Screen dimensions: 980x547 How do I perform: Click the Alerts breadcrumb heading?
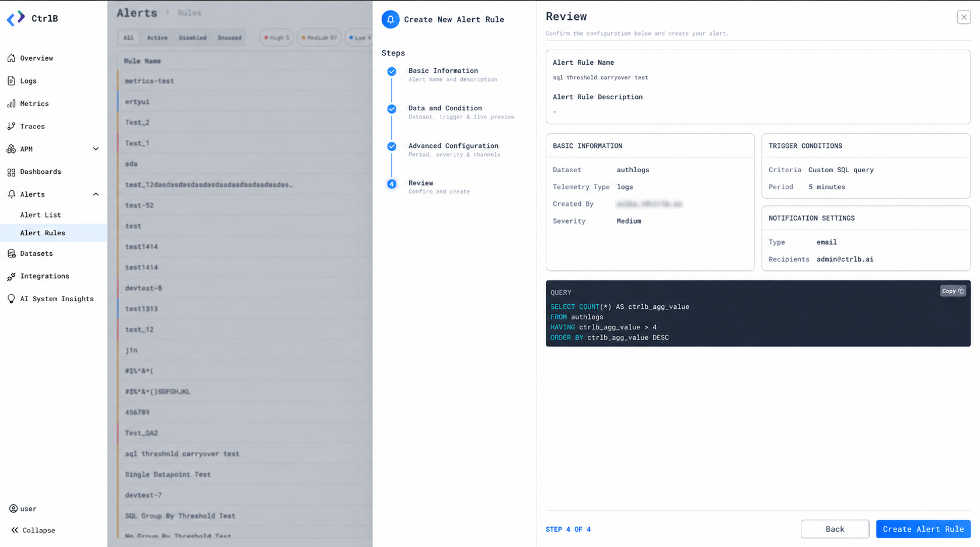point(137,13)
